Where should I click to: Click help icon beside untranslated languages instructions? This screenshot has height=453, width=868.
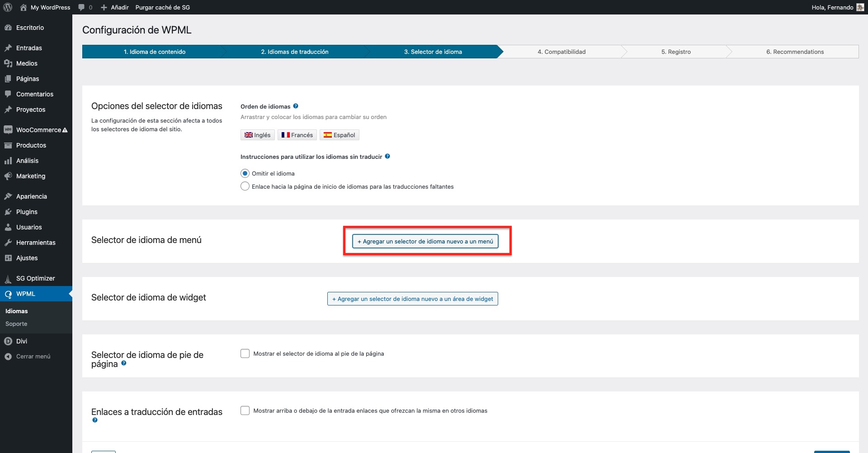tap(387, 156)
